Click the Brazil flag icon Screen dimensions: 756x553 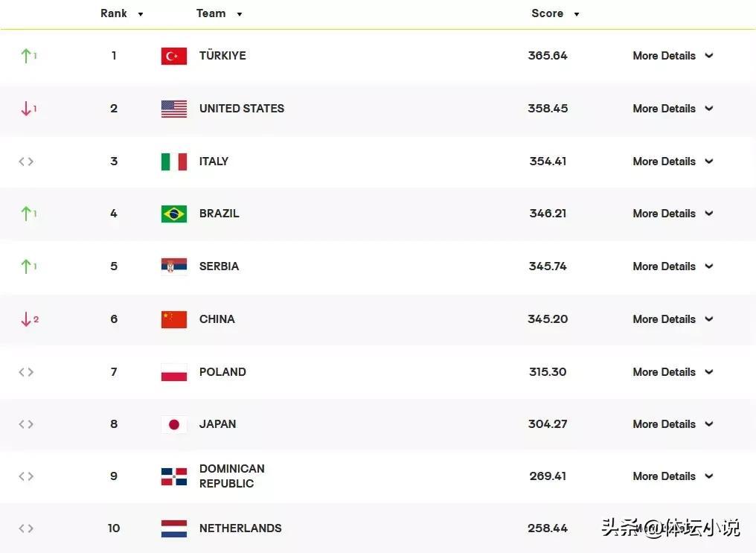tap(173, 214)
